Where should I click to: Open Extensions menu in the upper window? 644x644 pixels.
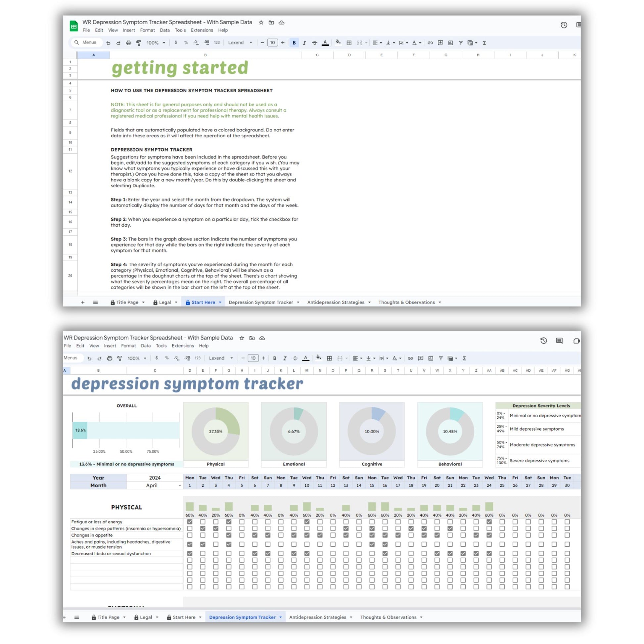point(202,30)
